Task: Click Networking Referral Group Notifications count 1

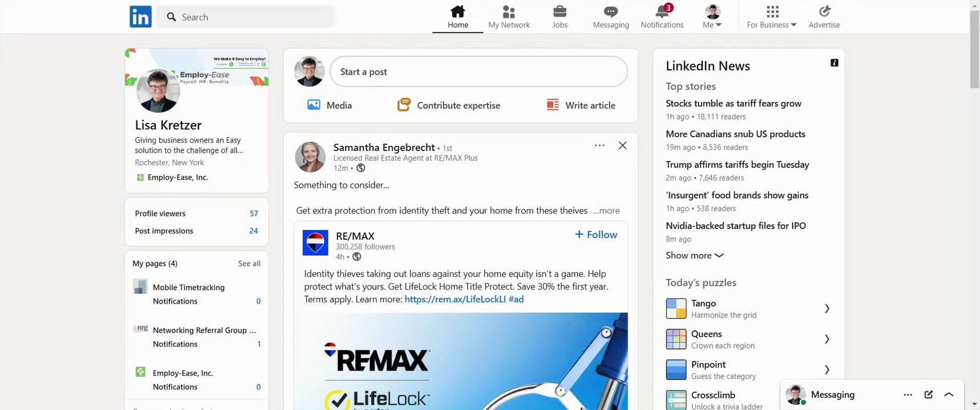Action: [x=259, y=344]
